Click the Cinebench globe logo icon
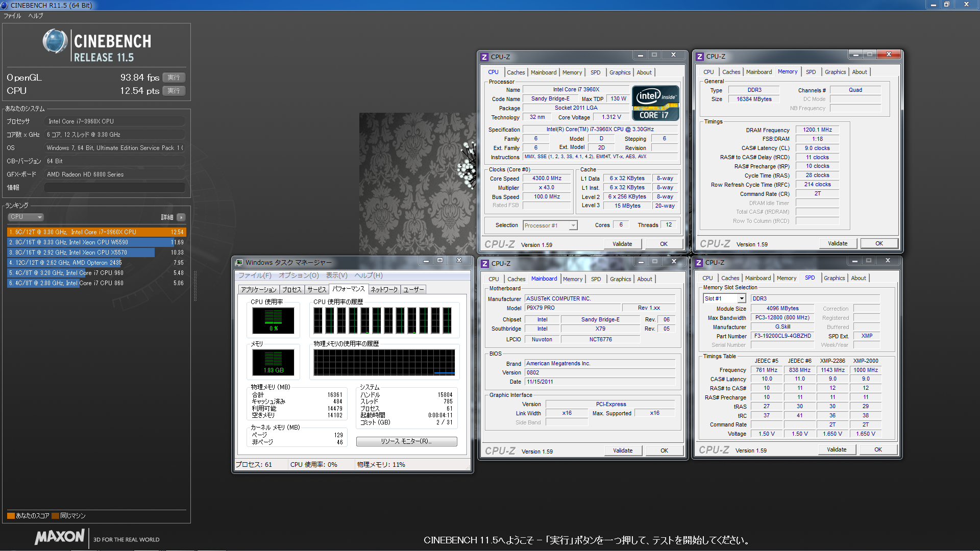Image resolution: width=980 pixels, height=551 pixels. (x=55, y=41)
